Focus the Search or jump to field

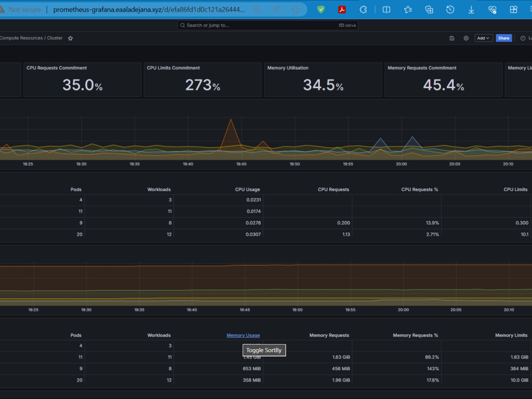pos(268,26)
